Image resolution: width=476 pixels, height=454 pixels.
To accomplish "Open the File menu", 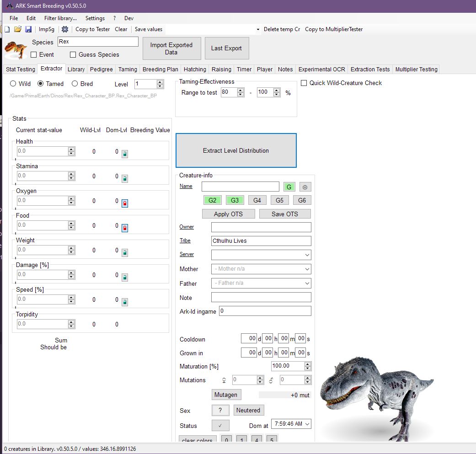I will point(14,18).
